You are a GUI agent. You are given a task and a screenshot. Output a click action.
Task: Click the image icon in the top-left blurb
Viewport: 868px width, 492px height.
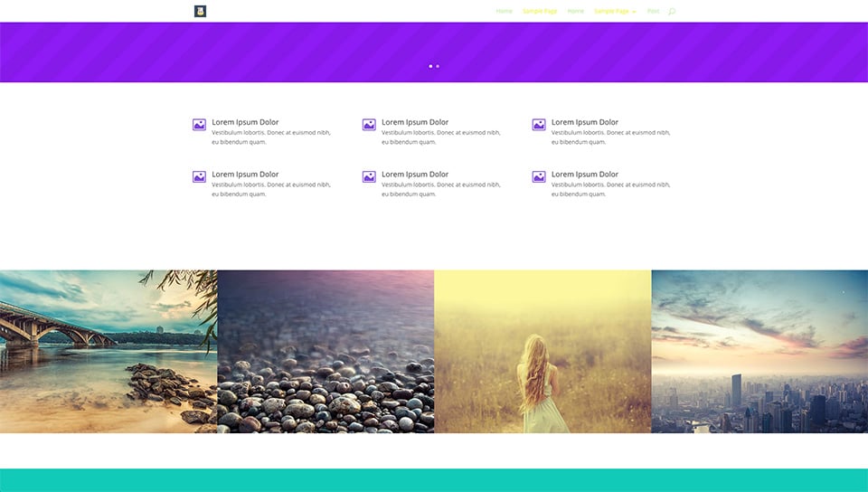[199, 125]
